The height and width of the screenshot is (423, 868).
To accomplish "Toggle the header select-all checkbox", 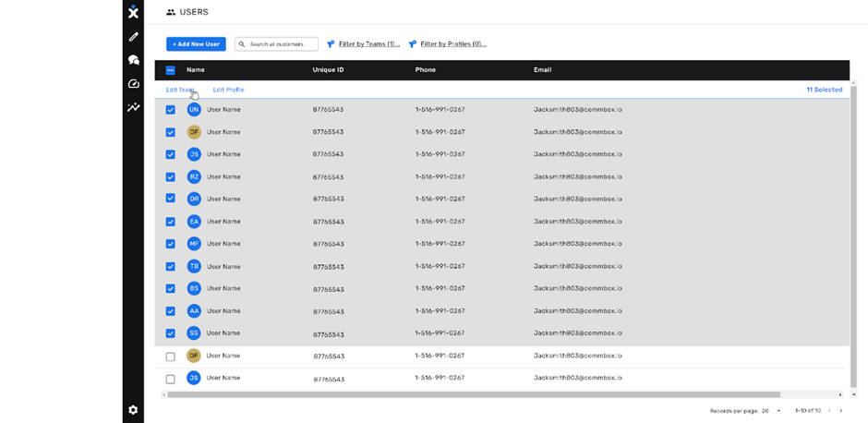I will click(x=171, y=70).
